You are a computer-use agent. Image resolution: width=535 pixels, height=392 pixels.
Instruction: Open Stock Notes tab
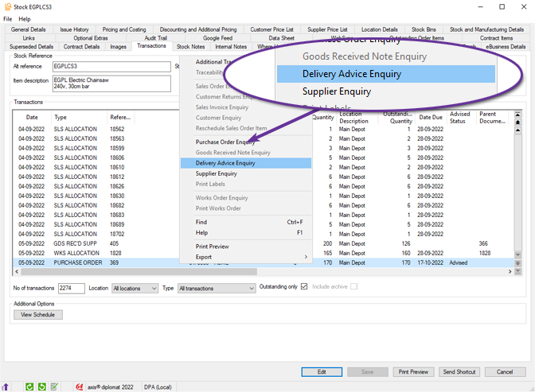[x=190, y=47]
